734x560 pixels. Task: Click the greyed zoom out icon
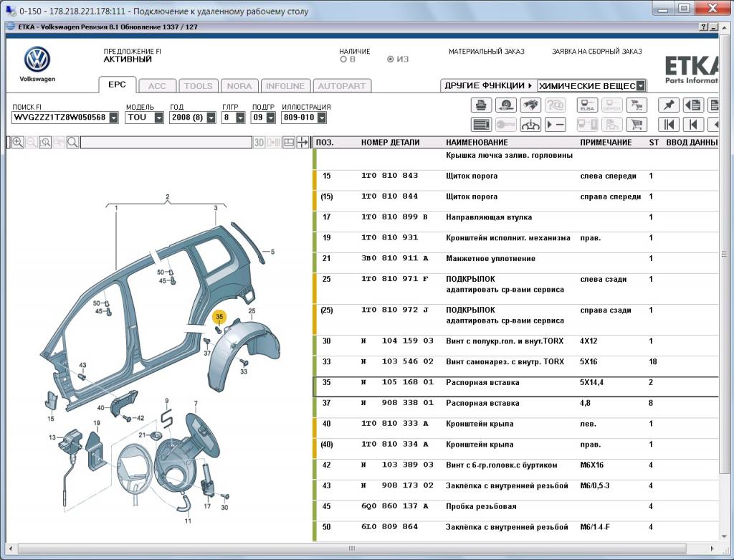click(x=32, y=143)
